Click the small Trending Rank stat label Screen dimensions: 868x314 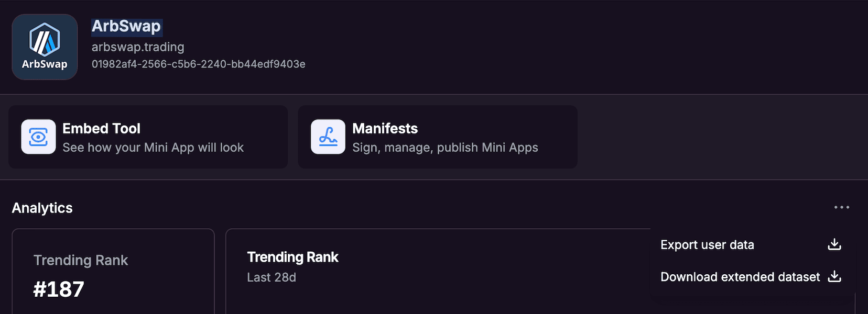pos(81,260)
